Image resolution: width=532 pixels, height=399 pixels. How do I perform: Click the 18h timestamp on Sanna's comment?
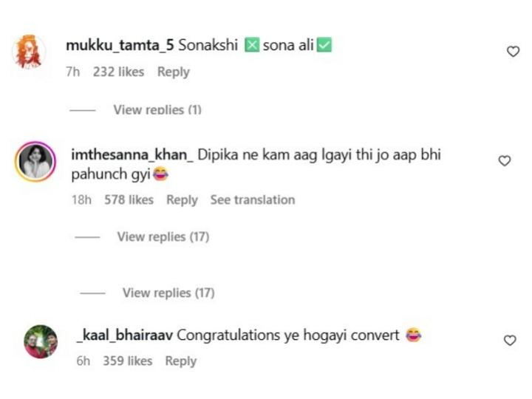point(81,199)
